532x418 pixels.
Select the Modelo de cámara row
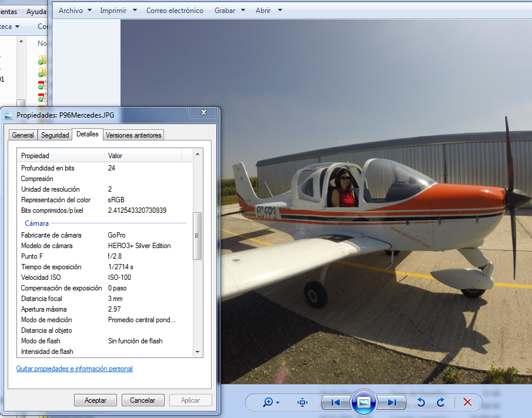click(105, 246)
